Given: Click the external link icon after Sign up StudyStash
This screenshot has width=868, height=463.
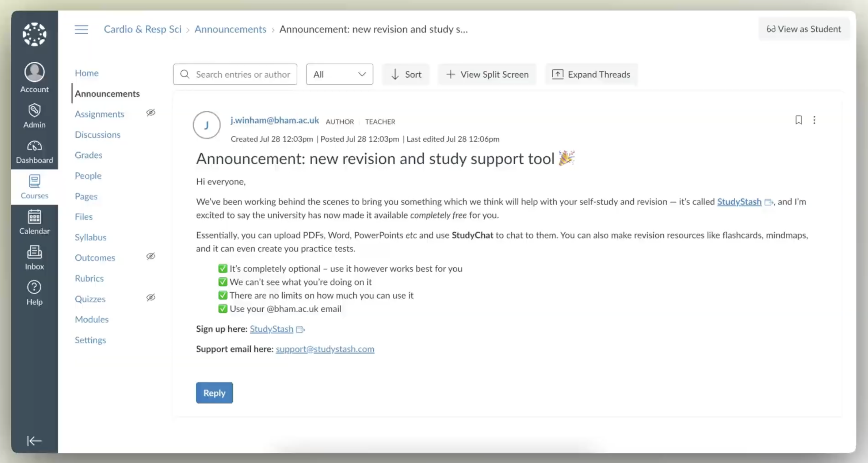Looking at the screenshot, I should (300, 329).
